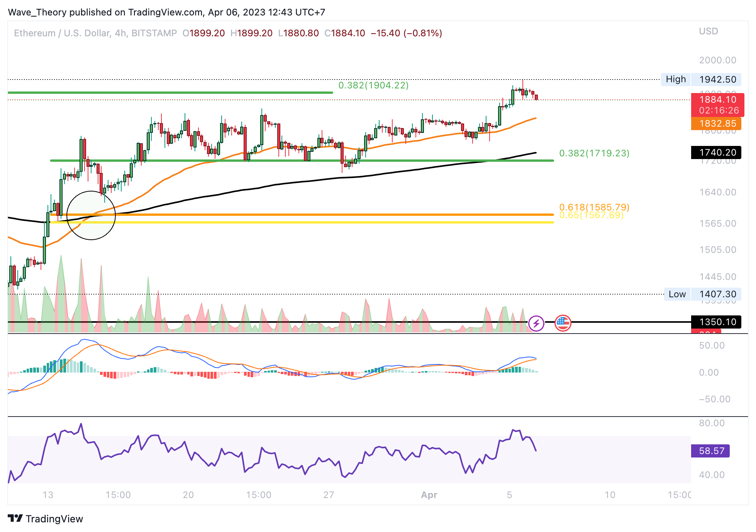Click the USD currency label on price axis
Image resolution: width=756 pixels, height=532 pixels.
[x=708, y=31]
